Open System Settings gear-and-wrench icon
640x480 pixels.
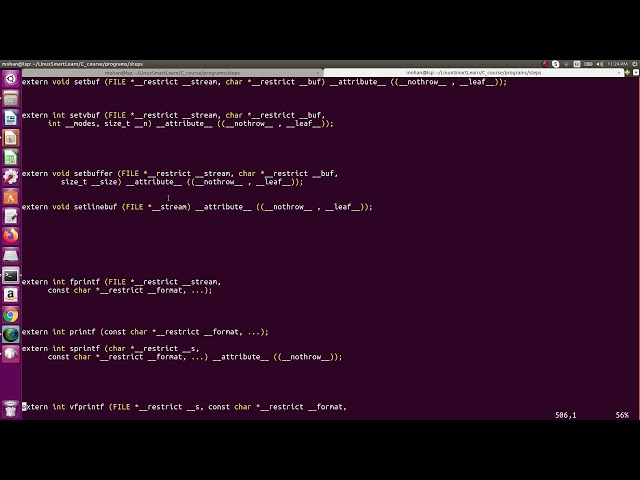coord(11,177)
